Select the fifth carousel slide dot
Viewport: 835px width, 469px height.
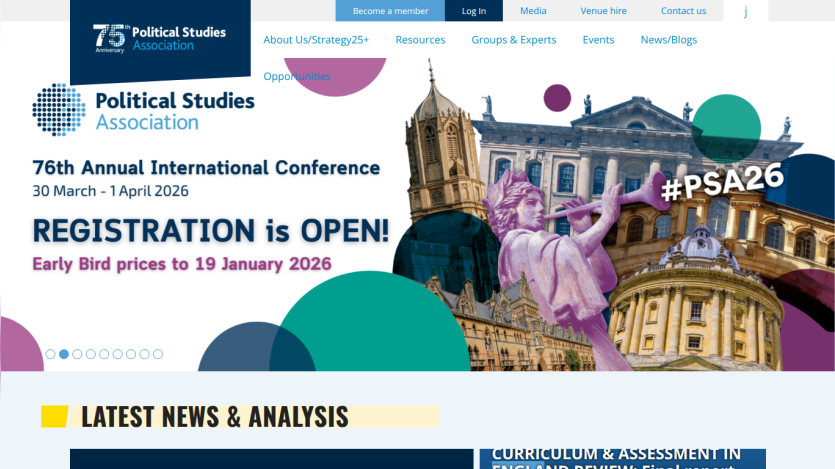[104, 354]
